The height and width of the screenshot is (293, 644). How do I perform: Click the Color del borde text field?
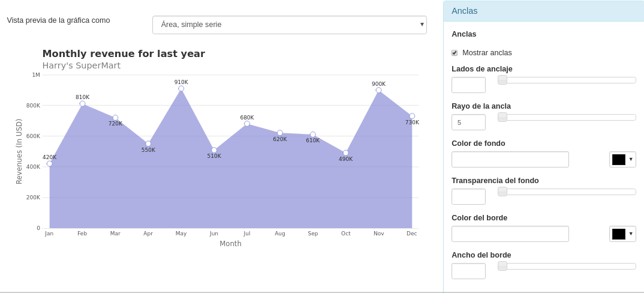coord(510,234)
